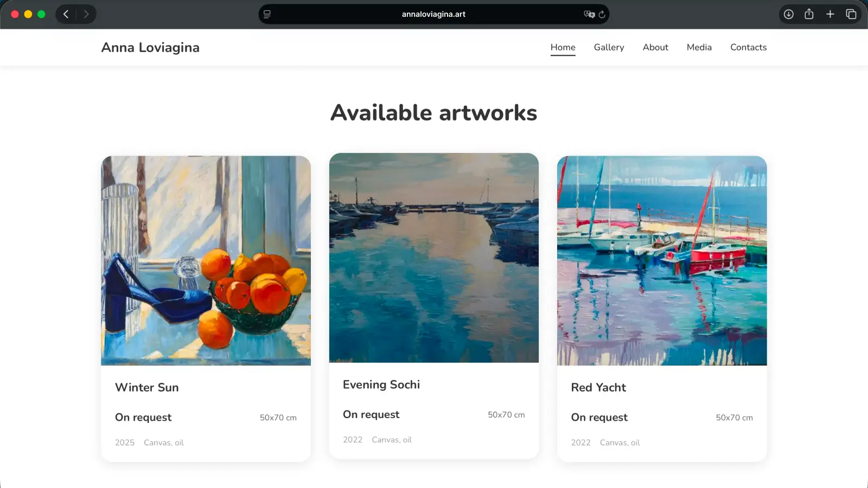Click the Red Yacht title
The image size is (868, 488).
coord(598,388)
